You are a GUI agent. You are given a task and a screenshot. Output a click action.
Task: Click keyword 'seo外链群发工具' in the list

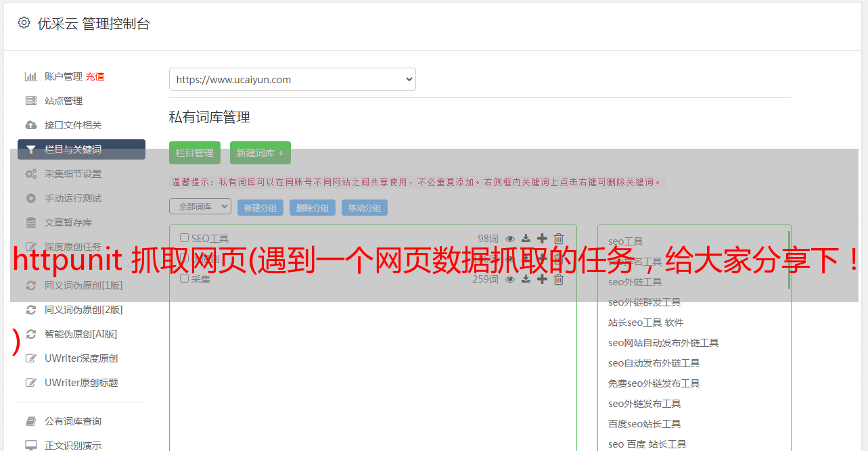(x=644, y=302)
